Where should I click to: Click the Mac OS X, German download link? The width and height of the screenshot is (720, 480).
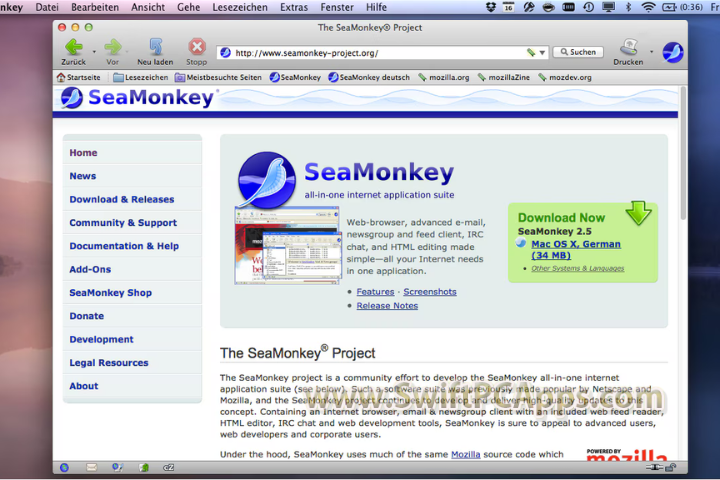576,249
